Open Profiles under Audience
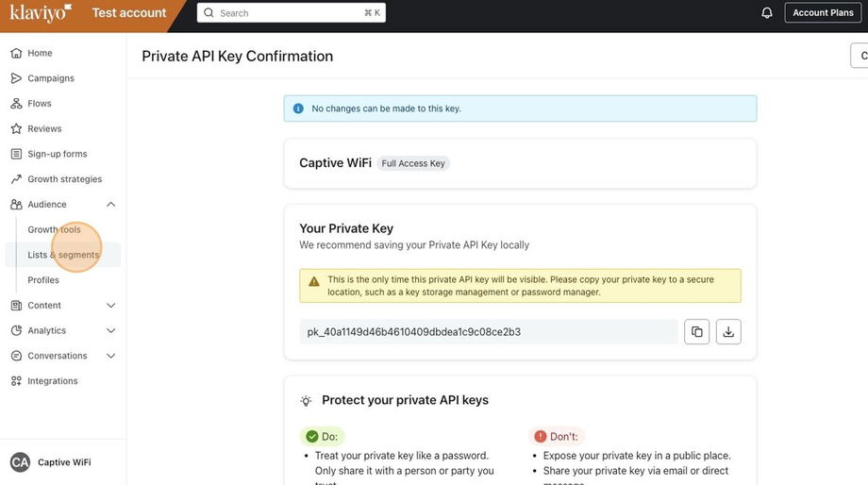Screen dimensions: 868x485 click(x=43, y=280)
